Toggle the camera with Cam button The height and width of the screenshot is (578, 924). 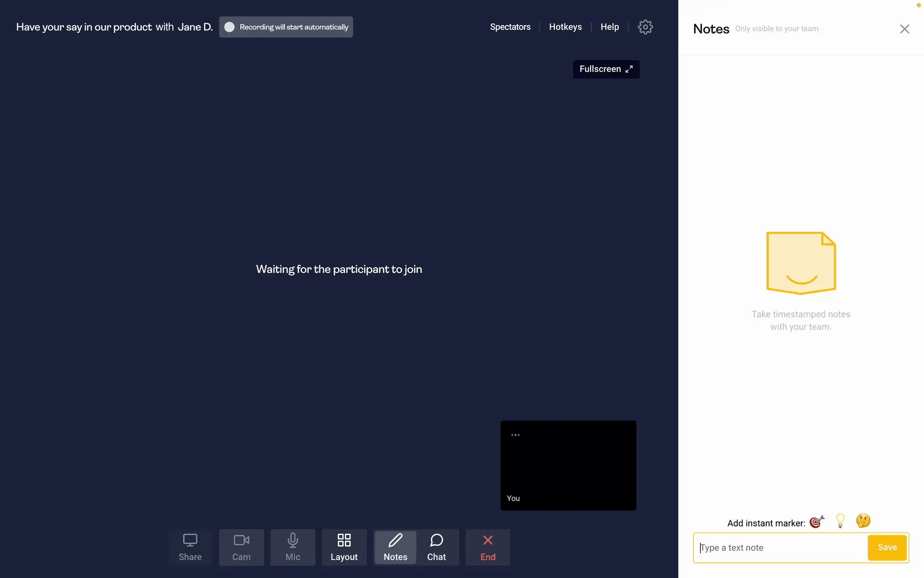pyautogui.click(x=241, y=547)
